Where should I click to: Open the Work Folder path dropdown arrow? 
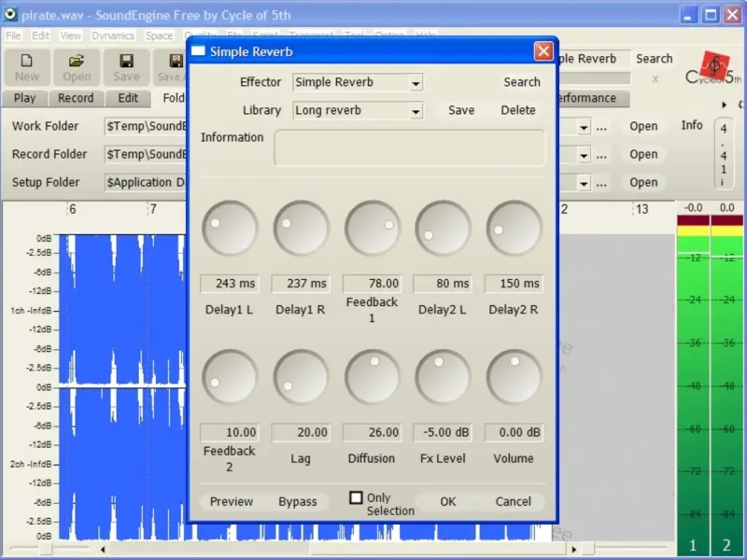[584, 127]
